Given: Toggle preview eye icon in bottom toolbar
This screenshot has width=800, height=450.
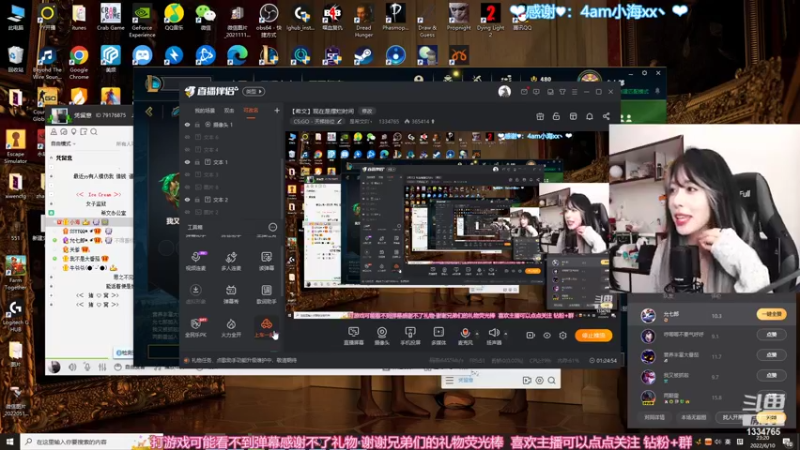Looking at the screenshot, I should click(546, 335).
